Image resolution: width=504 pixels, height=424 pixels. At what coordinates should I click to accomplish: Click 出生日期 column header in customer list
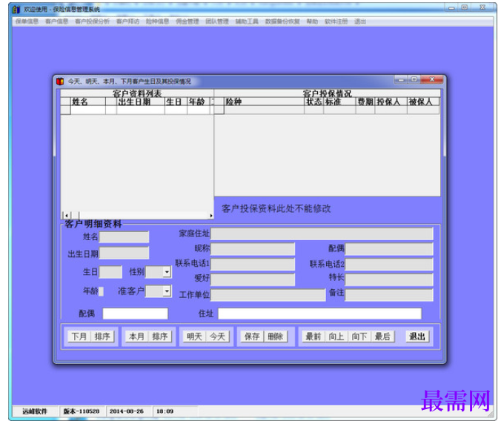(141, 102)
